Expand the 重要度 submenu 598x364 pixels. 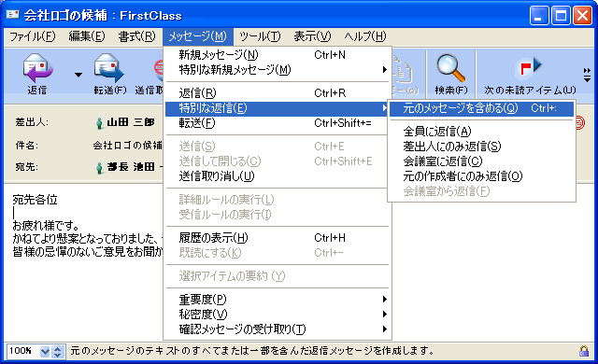(278, 300)
